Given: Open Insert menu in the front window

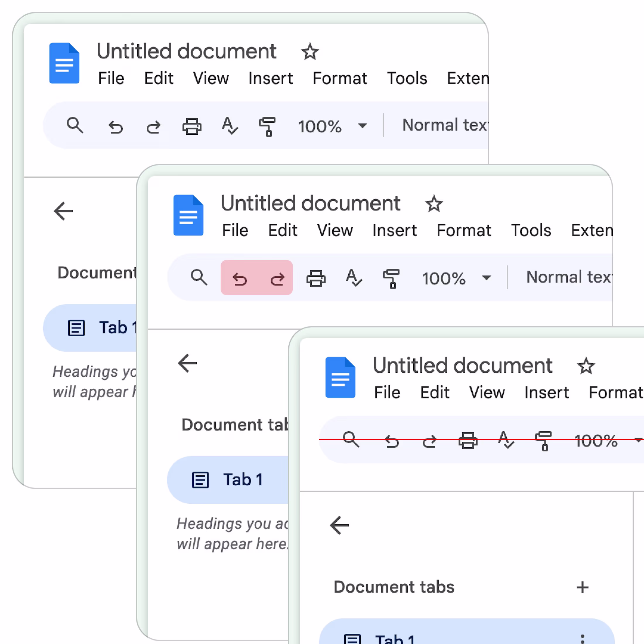Looking at the screenshot, I should click(547, 393).
